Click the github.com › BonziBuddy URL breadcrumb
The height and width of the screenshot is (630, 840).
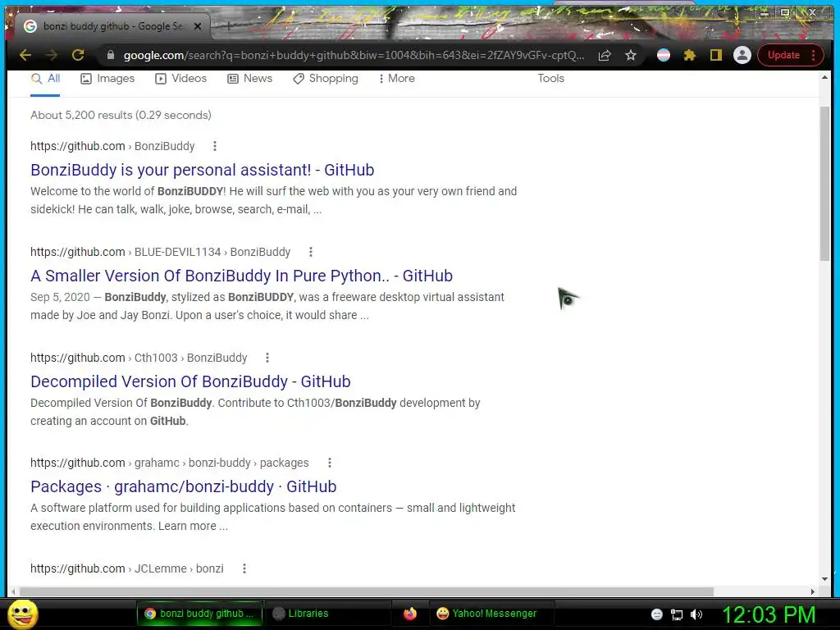(112, 146)
